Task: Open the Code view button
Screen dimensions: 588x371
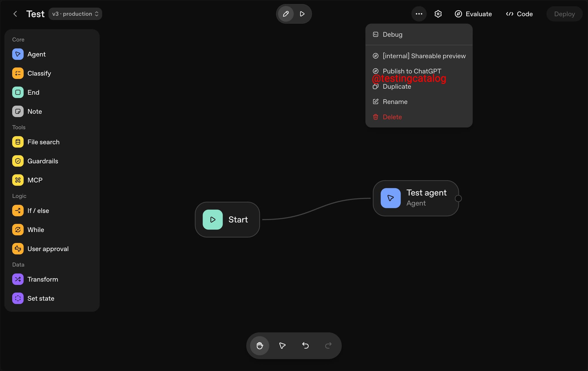Action: coord(519,14)
